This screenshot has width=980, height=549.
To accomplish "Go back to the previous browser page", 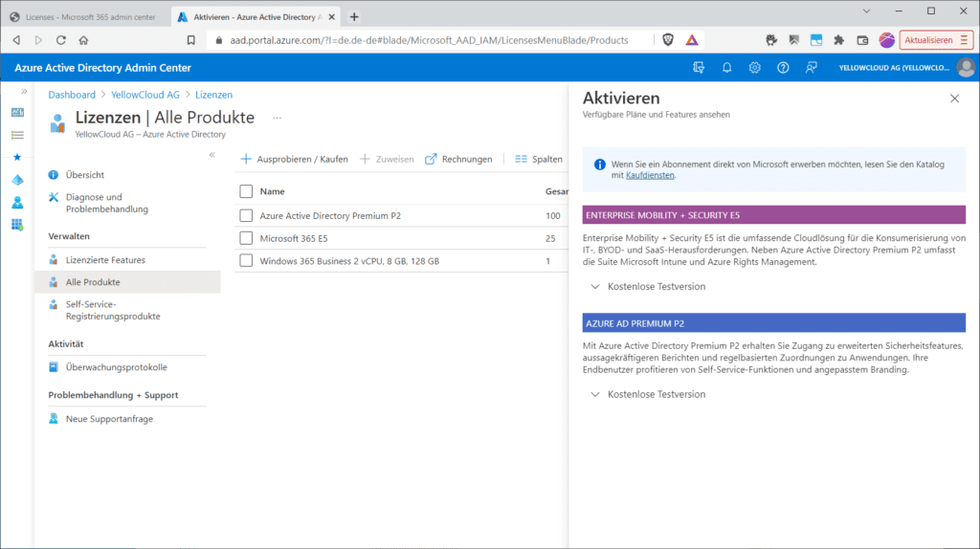I will tap(16, 40).
